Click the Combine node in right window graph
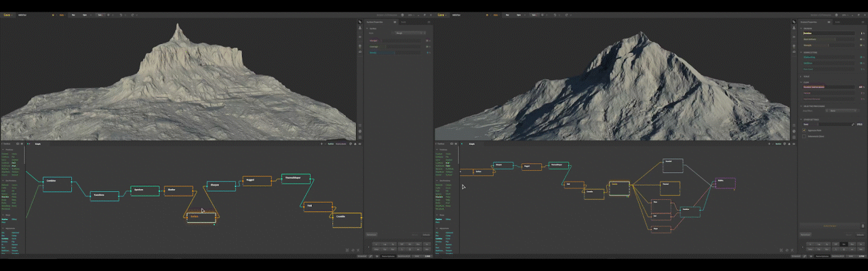Image resolution: width=868 pixels, height=271 pixels. [x=690, y=211]
